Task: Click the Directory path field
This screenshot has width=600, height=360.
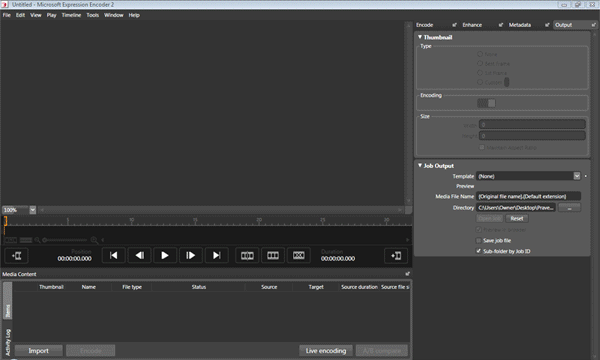Action: click(515, 208)
